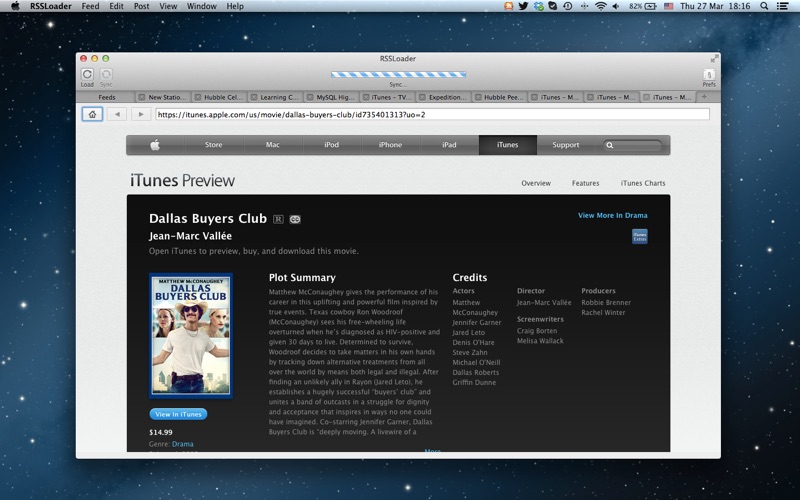Select the MySQL Hig... tab

pyautogui.click(x=335, y=97)
